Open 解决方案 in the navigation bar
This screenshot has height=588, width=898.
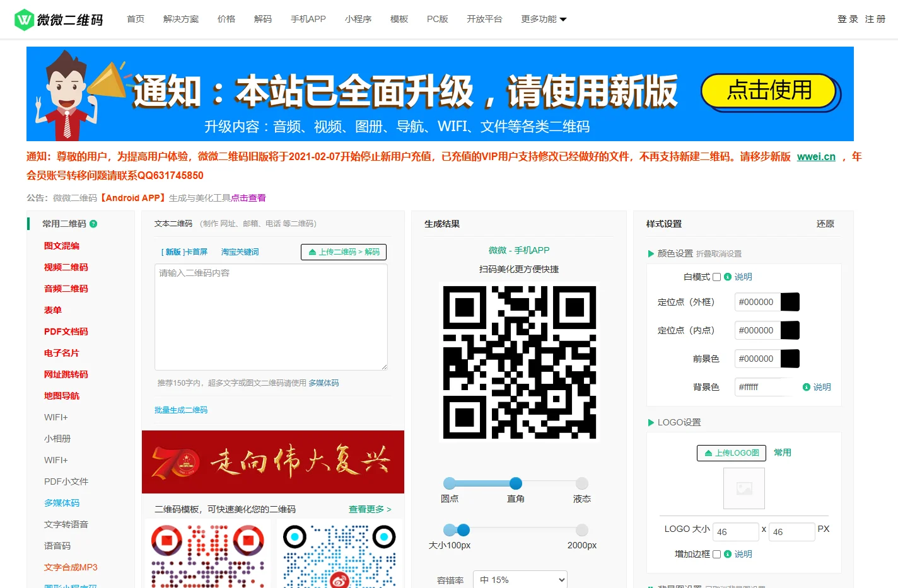point(181,19)
